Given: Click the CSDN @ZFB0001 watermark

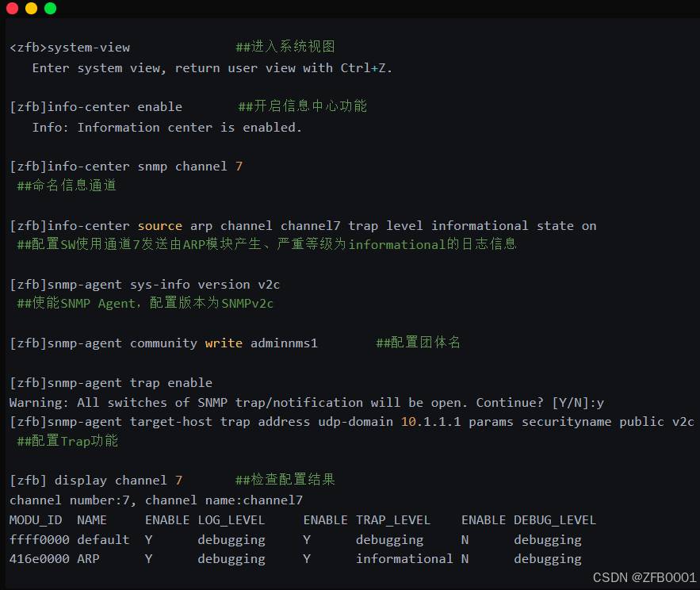Looking at the screenshot, I should tap(645, 577).
